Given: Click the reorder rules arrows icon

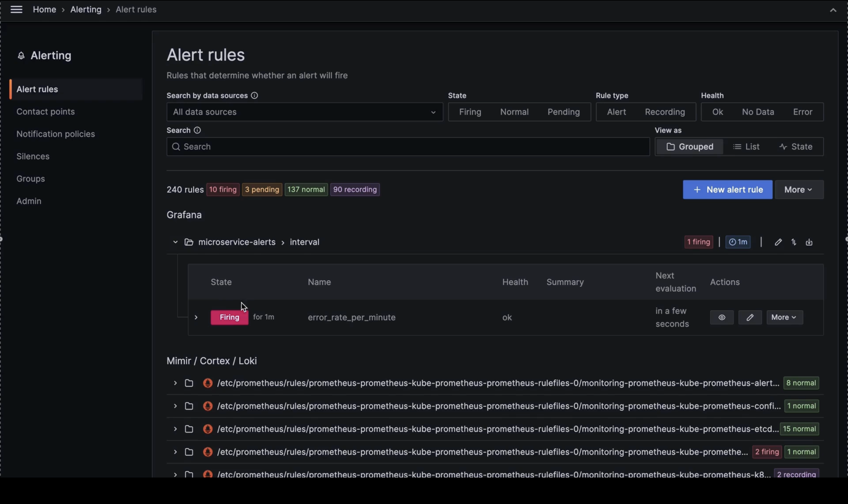Looking at the screenshot, I should click(794, 242).
